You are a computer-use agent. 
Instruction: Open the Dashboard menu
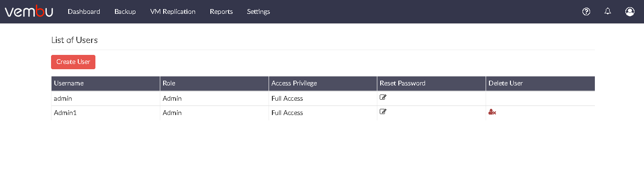pos(84,11)
